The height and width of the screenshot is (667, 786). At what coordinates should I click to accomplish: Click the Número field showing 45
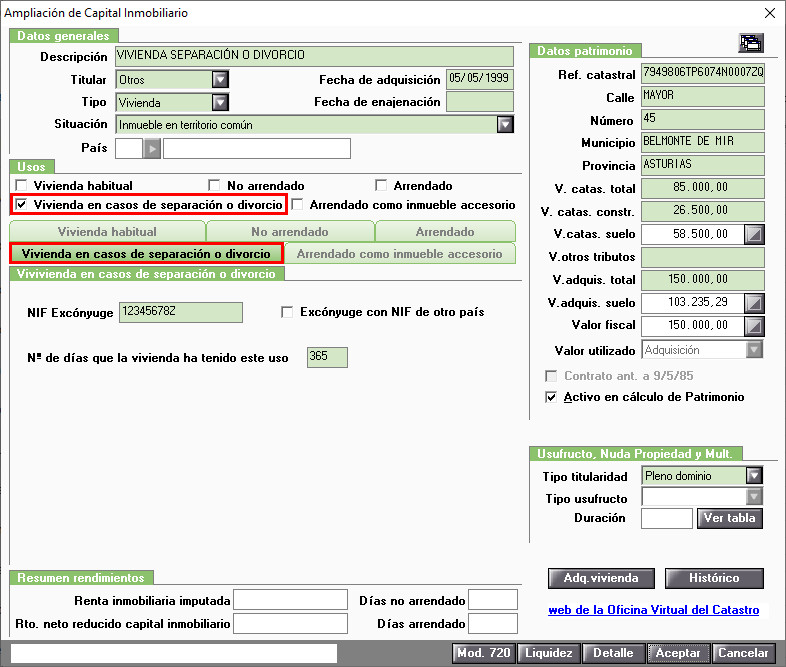pyautogui.click(x=703, y=119)
